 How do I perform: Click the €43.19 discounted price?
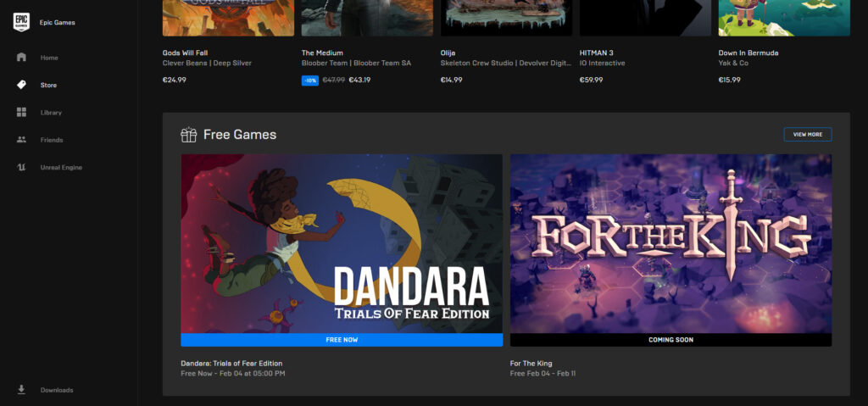pos(359,80)
